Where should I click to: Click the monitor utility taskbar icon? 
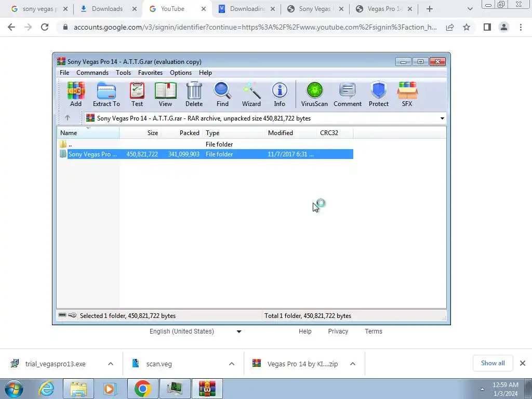pos(175,389)
